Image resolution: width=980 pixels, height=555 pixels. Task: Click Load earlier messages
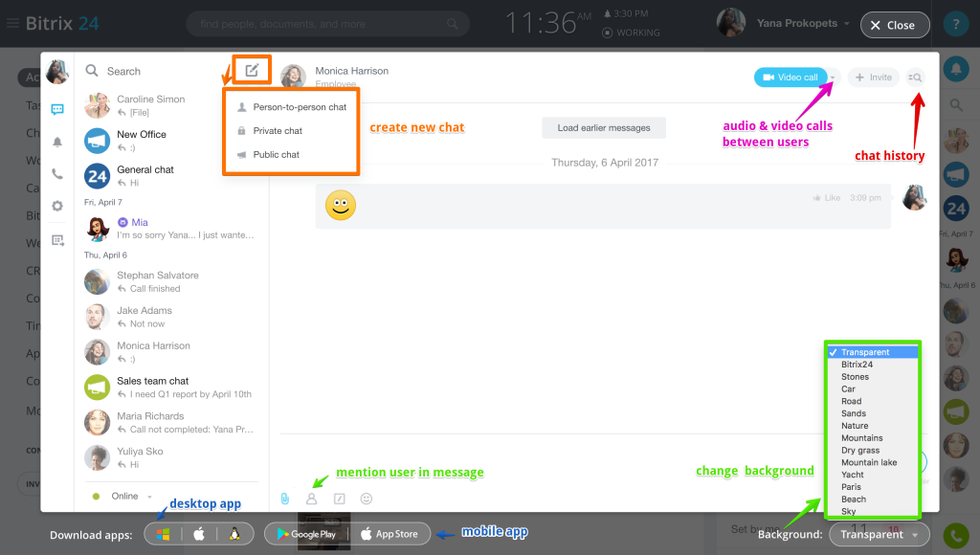click(x=604, y=128)
